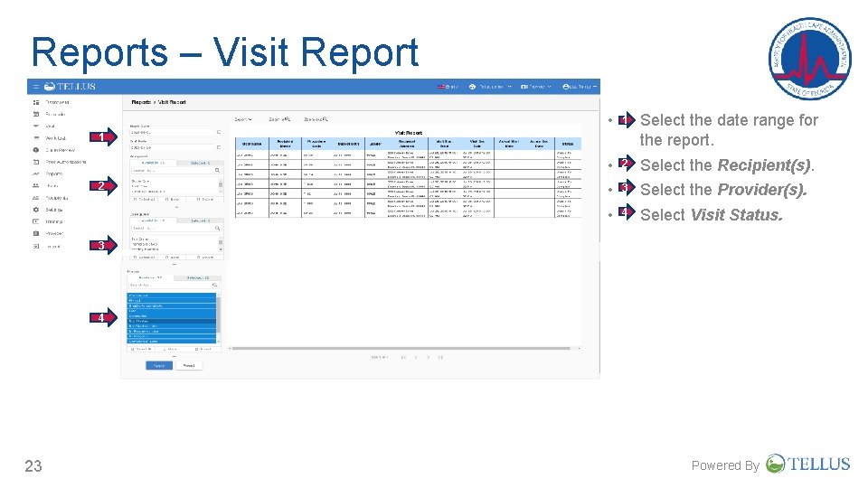Click the Status column header in report
Screen dimensions: 868x488
click(568, 144)
